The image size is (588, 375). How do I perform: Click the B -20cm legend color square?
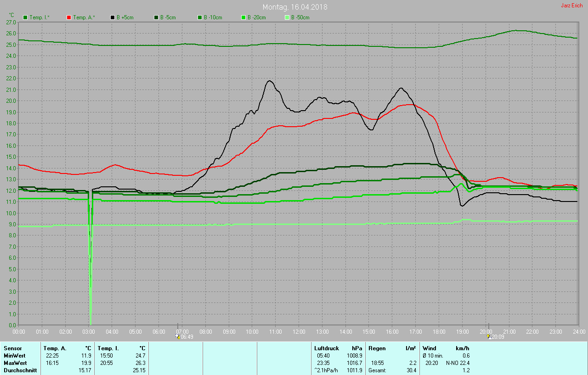point(243,17)
